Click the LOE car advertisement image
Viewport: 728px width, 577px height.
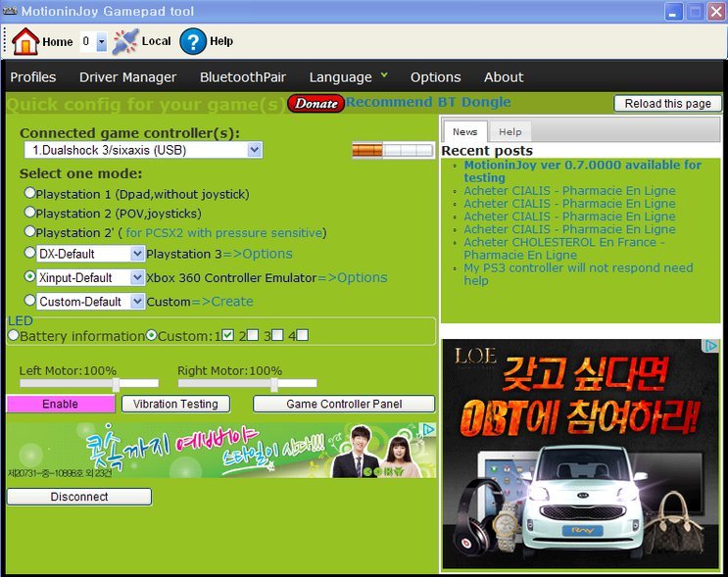(x=580, y=455)
